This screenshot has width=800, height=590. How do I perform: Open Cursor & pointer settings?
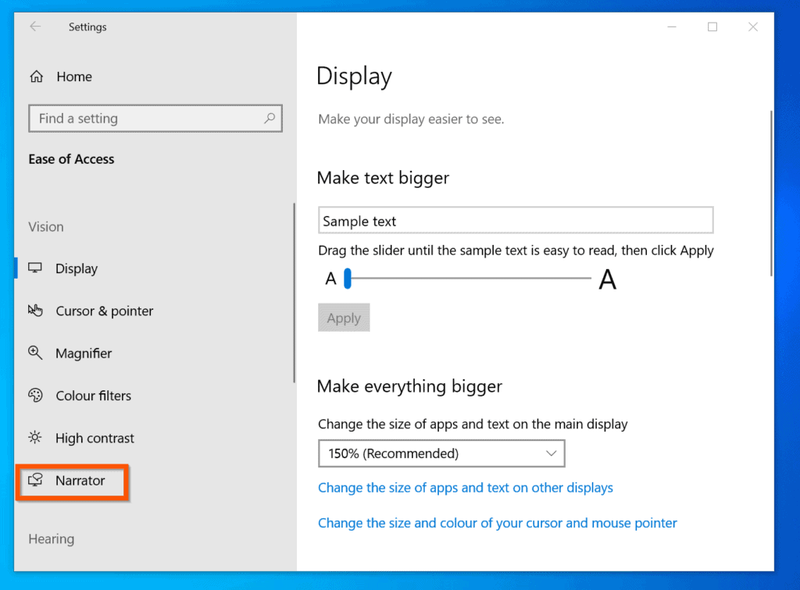[x=104, y=311]
